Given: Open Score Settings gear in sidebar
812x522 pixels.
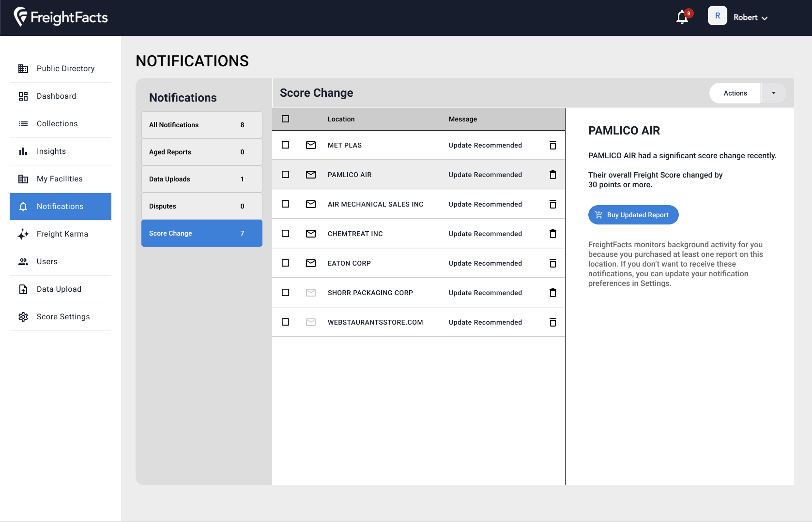Looking at the screenshot, I should (23, 317).
